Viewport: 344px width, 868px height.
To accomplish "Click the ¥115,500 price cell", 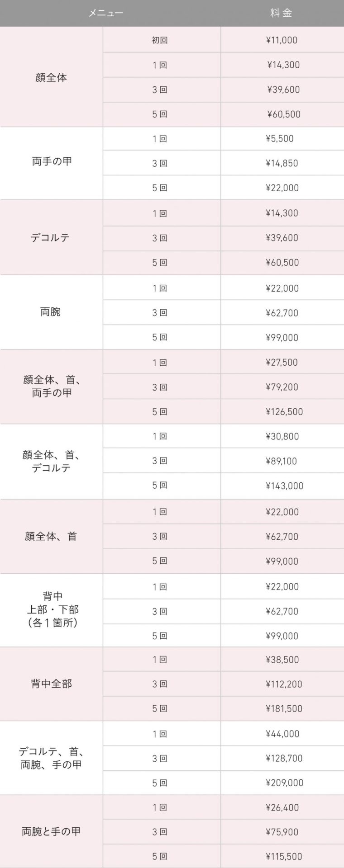I will [284, 857].
